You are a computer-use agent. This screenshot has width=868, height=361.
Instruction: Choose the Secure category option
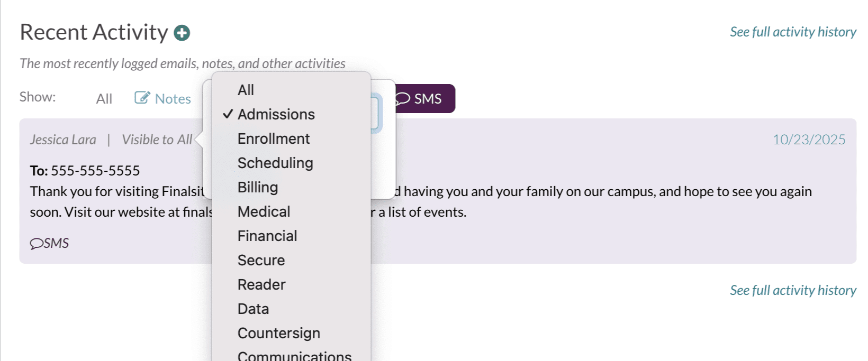click(x=261, y=260)
